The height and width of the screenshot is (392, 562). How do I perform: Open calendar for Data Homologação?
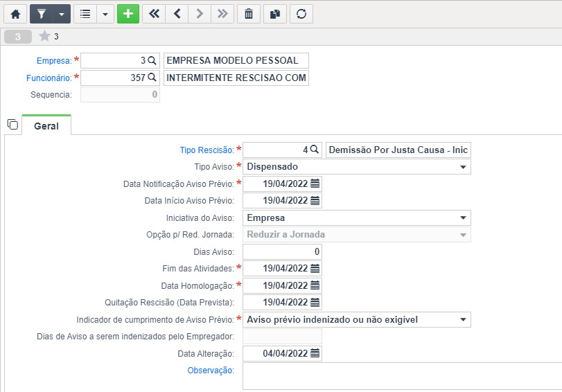pyautogui.click(x=315, y=285)
